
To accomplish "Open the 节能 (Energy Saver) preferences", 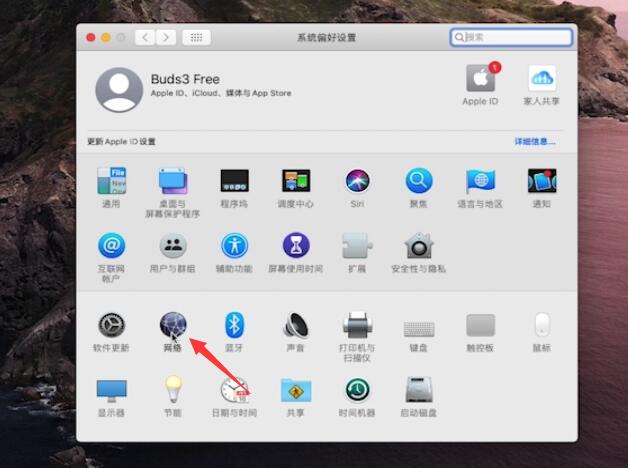I will pos(173,390).
